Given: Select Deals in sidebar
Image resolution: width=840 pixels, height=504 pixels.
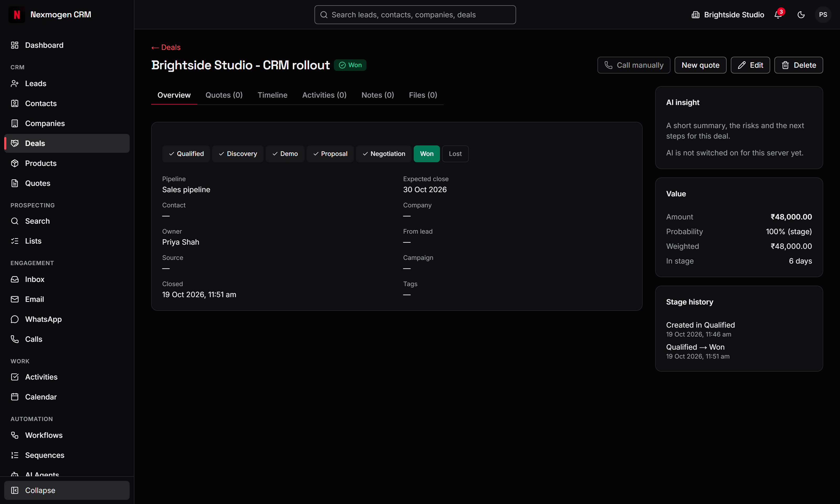Looking at the screenshot, I should coord(67,143).
